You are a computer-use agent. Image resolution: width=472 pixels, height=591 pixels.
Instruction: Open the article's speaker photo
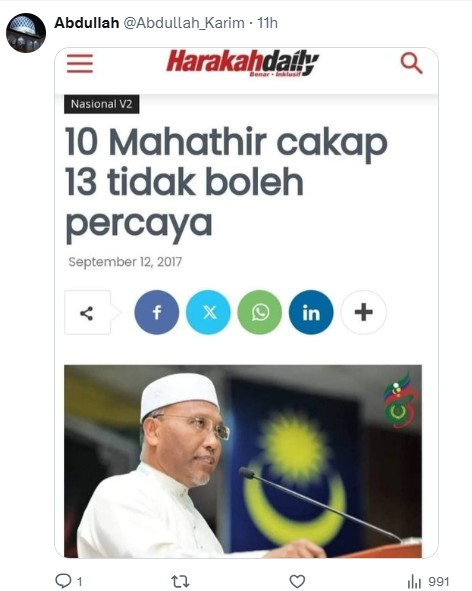click(x=243, y=461)
